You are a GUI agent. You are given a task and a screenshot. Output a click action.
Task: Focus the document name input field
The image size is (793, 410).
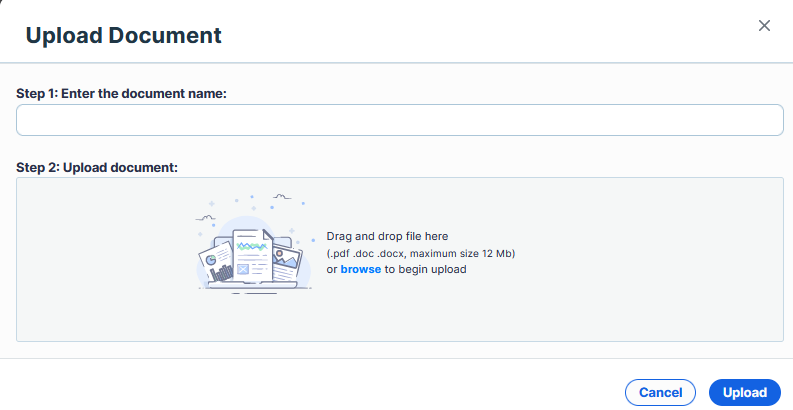(x=400, y=120)
